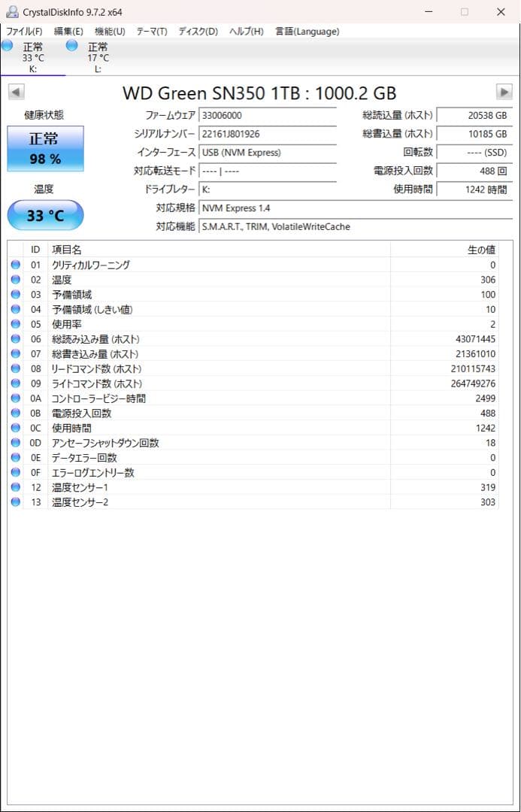Click the S.M.A.R.T., TRIM features field

[x=356, y=226]
